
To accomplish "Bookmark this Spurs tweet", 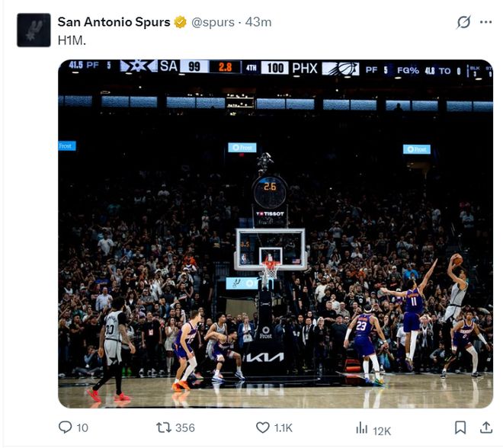I will click(x=460, y=428).
